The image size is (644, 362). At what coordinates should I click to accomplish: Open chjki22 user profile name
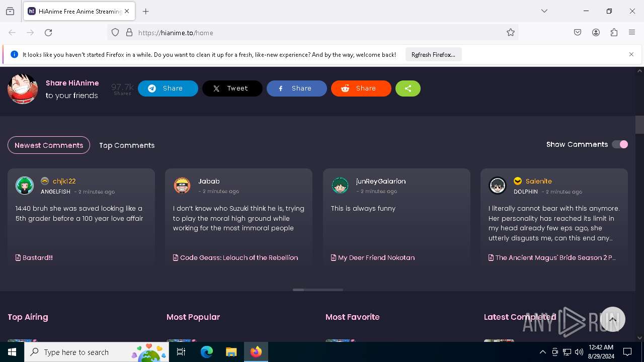pyautogui.click(x=64, y=181)
